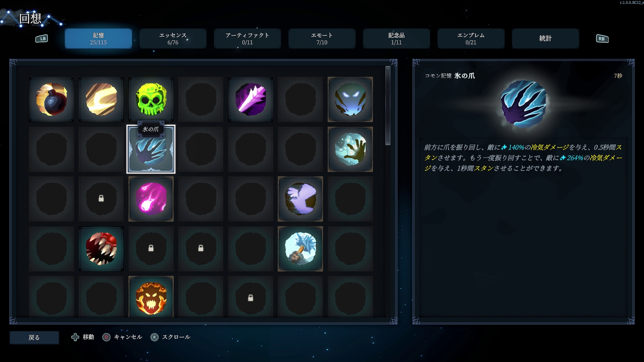Select the dark reaching hand memory icon
The width and height of the screenshot is (644, 362).
click(350, 149)
